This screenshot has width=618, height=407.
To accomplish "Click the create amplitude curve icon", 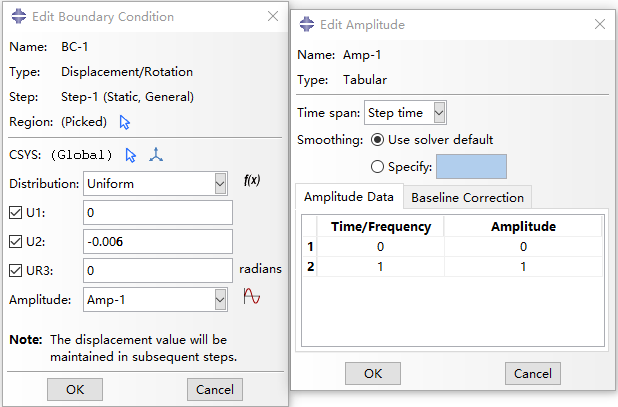I will tap(252, 298).
